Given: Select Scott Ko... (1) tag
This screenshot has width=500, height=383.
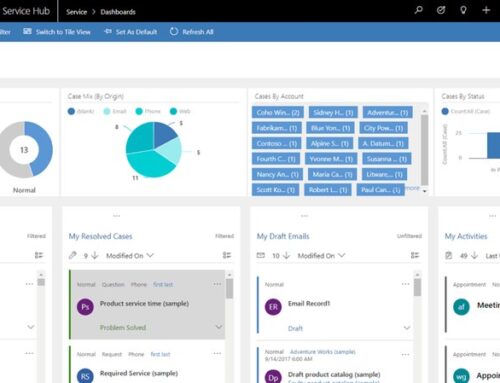Looking at the screenshot, I should pos(276,190).
